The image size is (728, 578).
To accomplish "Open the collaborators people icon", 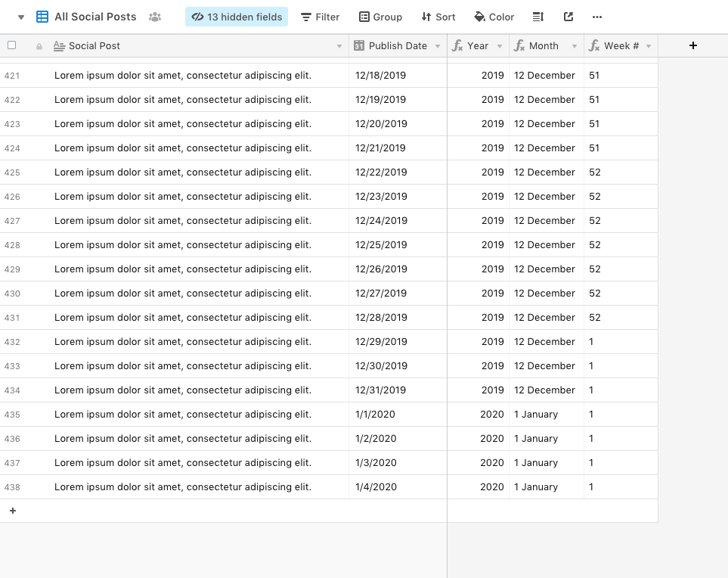I will (155, 17).
